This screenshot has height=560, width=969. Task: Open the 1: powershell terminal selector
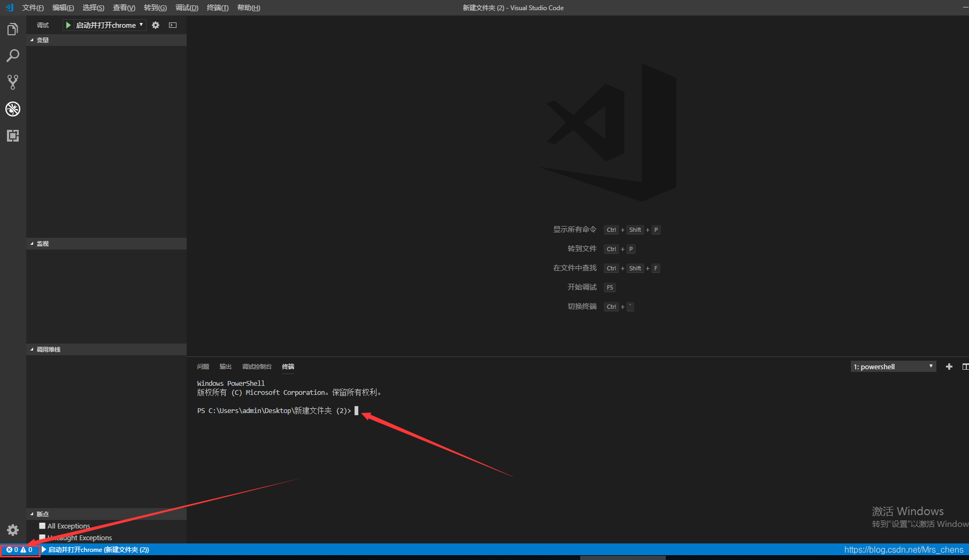[892, 366]
